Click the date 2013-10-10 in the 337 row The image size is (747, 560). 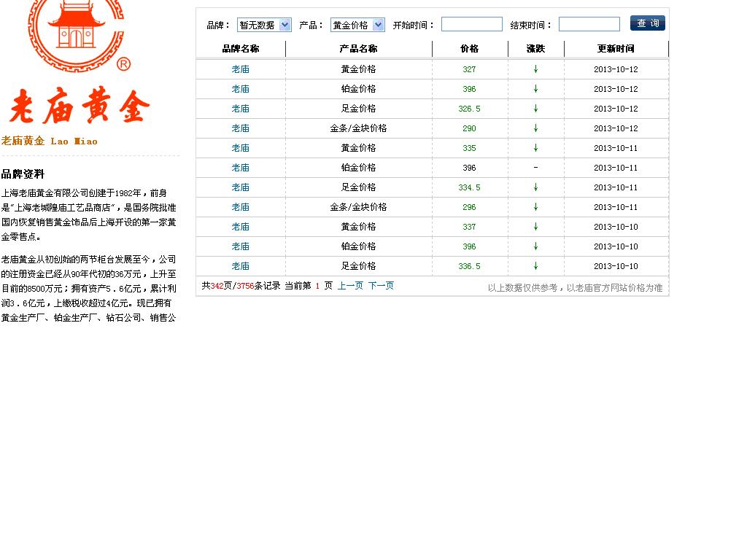(616, 227)
